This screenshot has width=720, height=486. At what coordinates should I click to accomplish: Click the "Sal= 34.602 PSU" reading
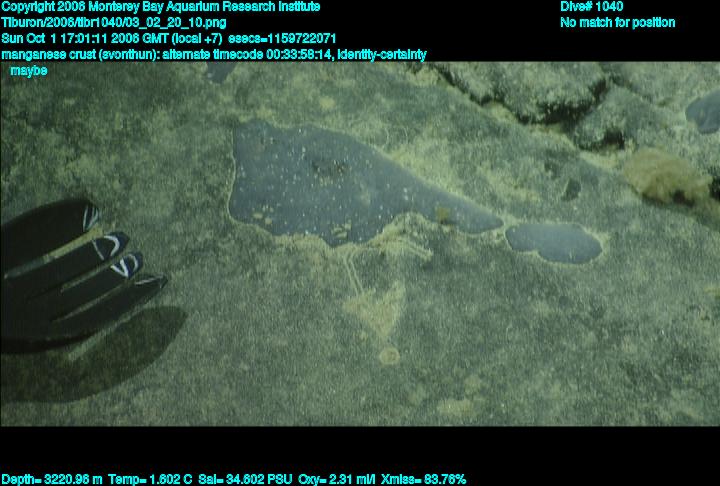pyautogui.click(x=245, y=480)
